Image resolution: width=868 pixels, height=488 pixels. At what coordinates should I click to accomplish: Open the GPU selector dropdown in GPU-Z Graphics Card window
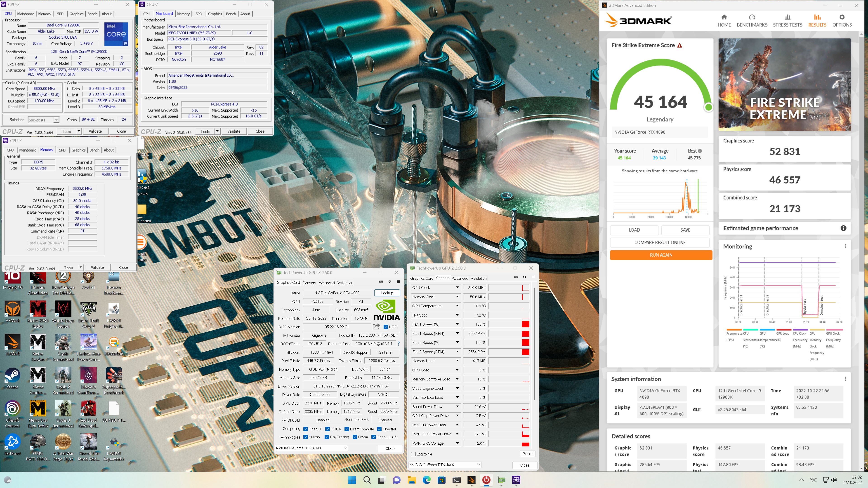311,448
